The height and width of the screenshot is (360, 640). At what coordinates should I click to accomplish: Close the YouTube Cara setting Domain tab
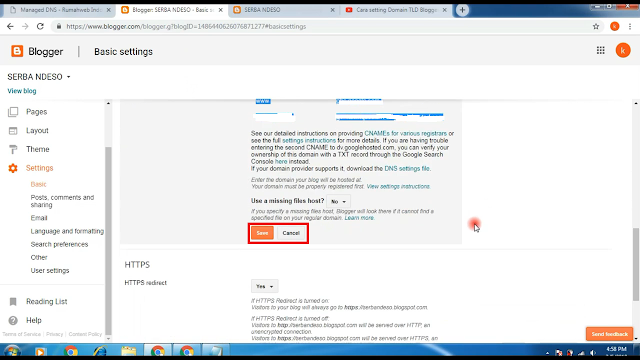point(444,10)
